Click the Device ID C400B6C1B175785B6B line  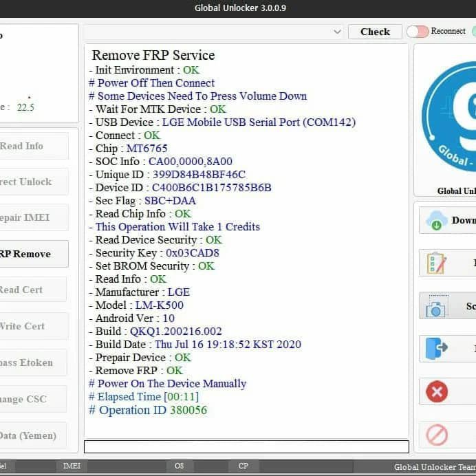coord(180,188)
